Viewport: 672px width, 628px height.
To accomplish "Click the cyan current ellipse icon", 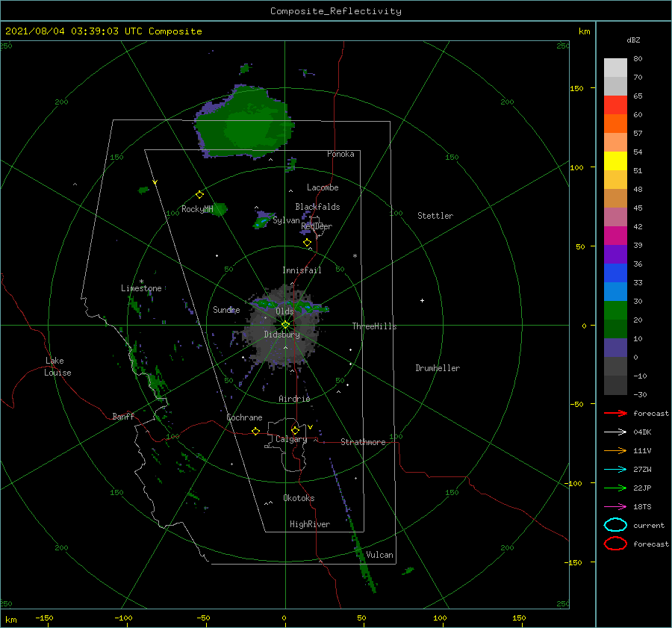I will [x=615, y=525].
